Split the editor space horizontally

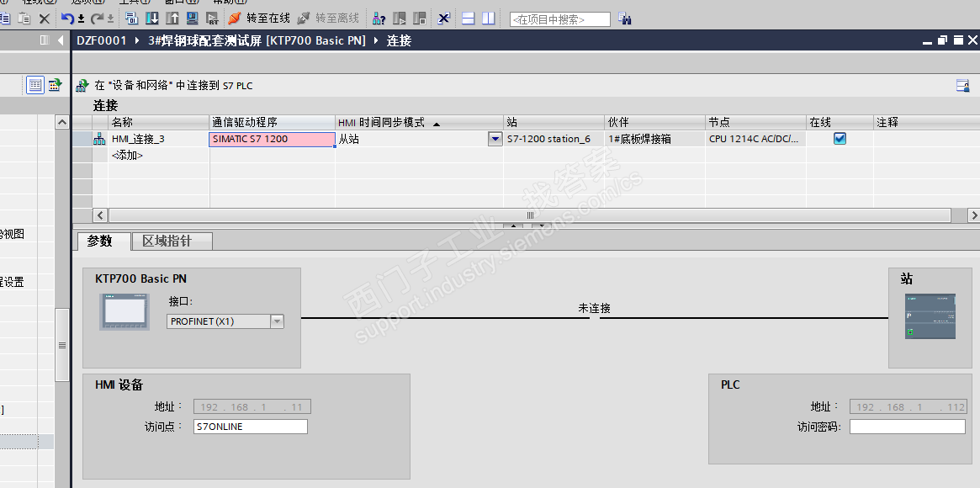tap(468, 19)
